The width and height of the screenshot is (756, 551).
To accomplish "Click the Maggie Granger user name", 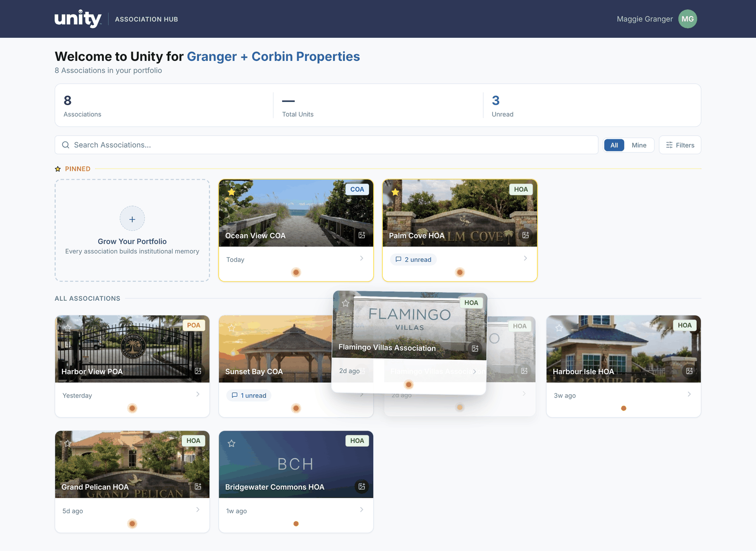I will click(x=644, y=19).
